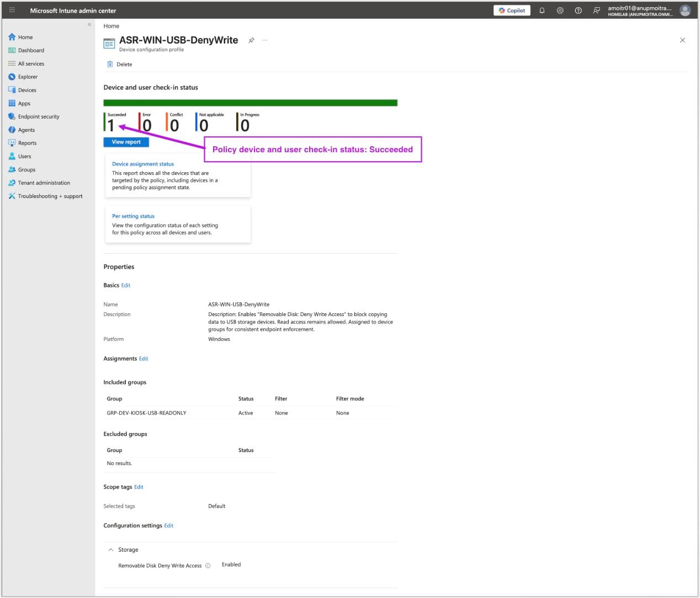
Task: Open the feedback icon in header
Action: 596,10
